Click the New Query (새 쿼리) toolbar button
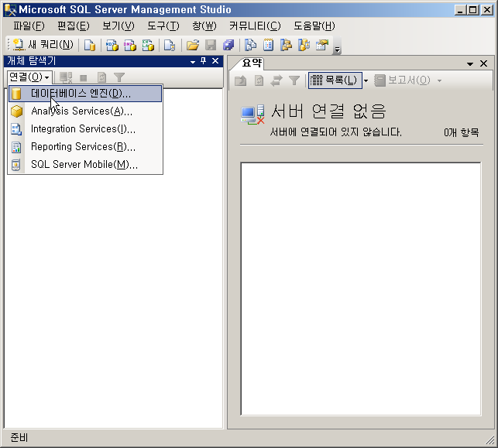This screenshot has width=498, height=448. (x=43, y=45)
